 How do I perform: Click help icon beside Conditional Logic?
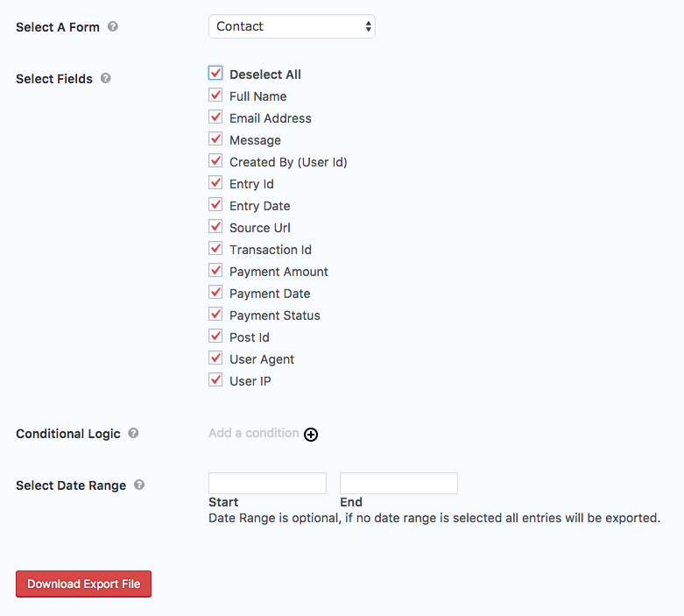[134, 433]
